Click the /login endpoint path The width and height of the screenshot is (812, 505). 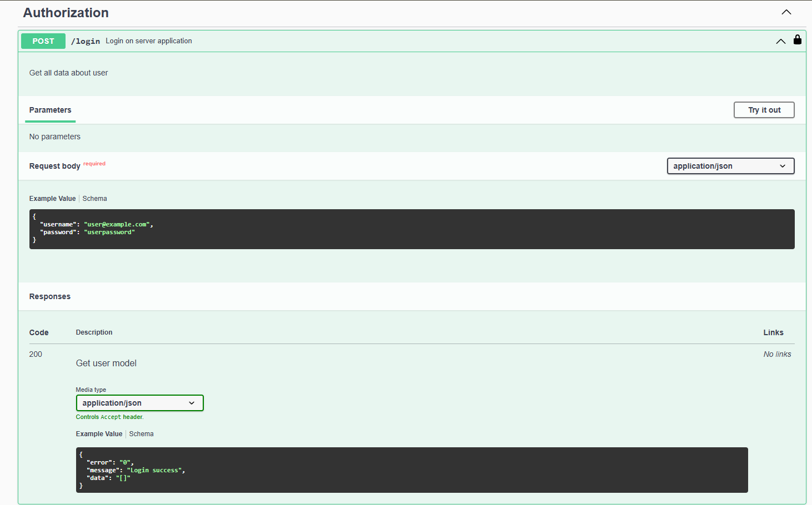tap(86, 41)
